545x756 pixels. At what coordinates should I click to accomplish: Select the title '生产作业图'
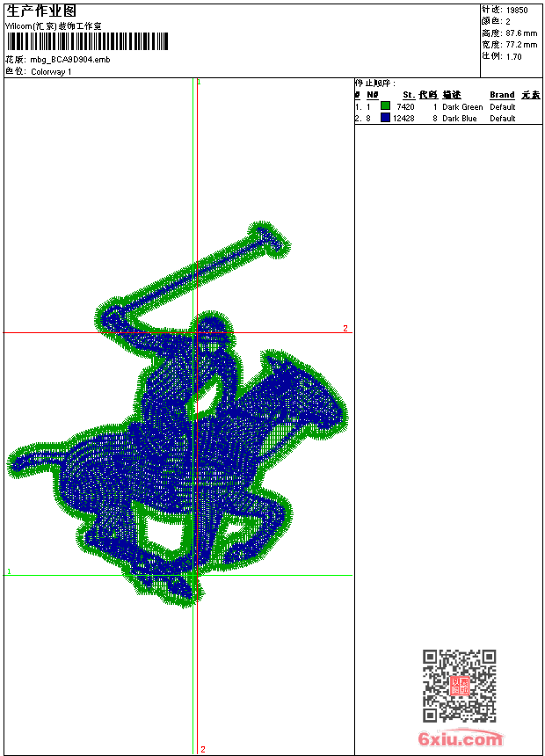click(x=41, y=11)
